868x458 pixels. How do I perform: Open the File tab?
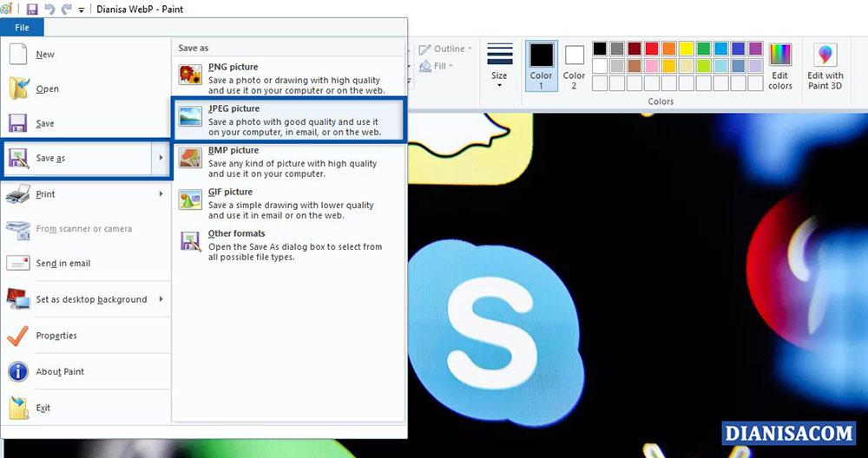coord(23,27)
